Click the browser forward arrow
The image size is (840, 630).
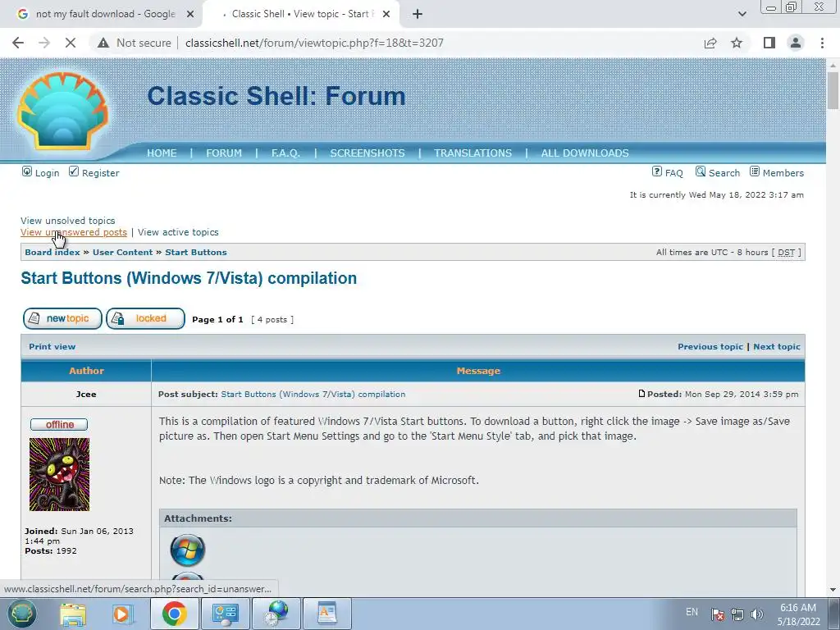[x=44, y=43]
